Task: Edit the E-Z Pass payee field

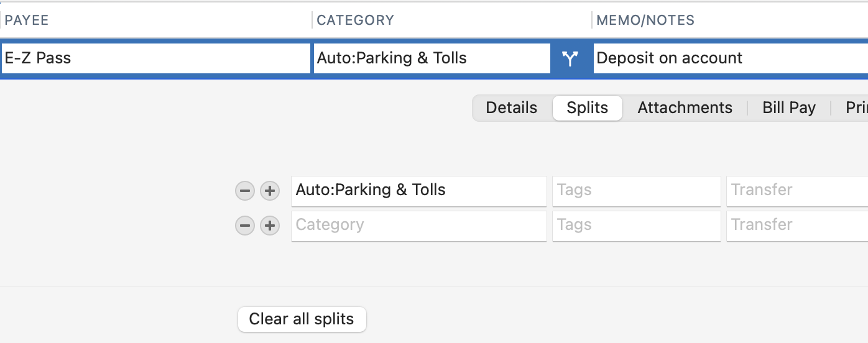Action: [x=155, y=58]
